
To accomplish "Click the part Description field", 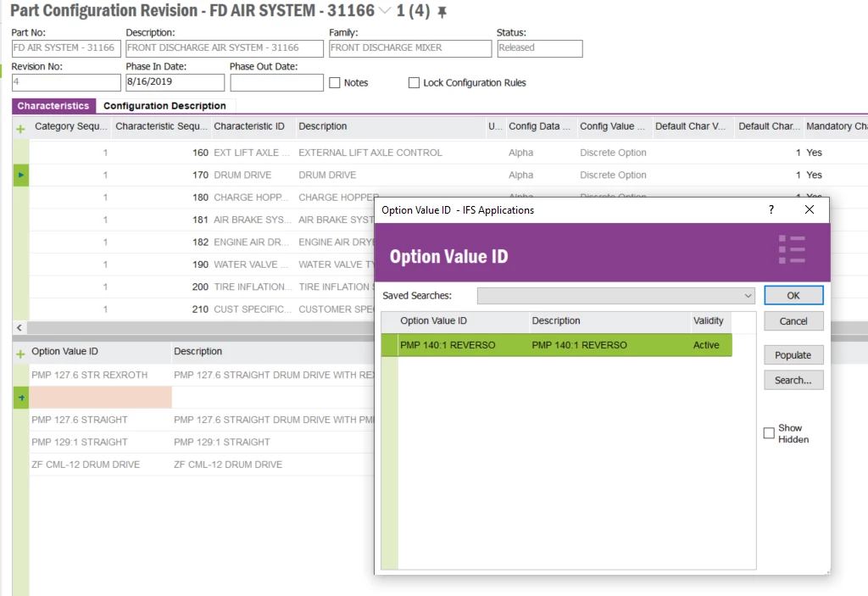I will (224, 48).
